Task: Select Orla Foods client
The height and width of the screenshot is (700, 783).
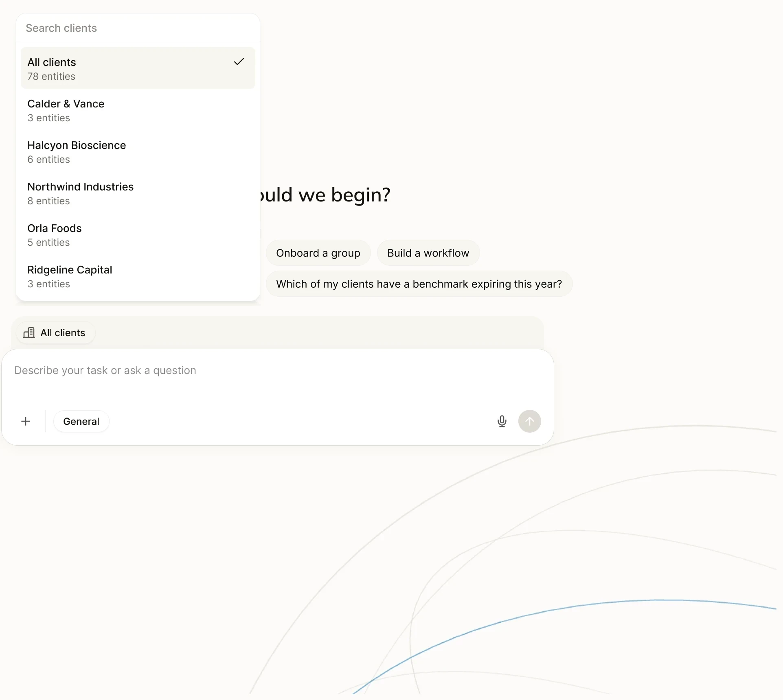Action: [x=138, y=235]
